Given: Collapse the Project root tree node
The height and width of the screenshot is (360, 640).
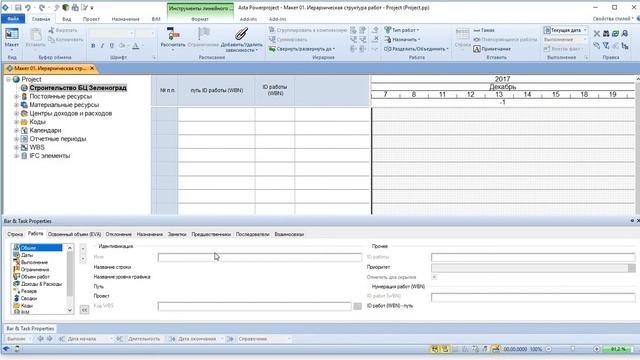Looking at the screenshot, I should (x=8, y=80).
